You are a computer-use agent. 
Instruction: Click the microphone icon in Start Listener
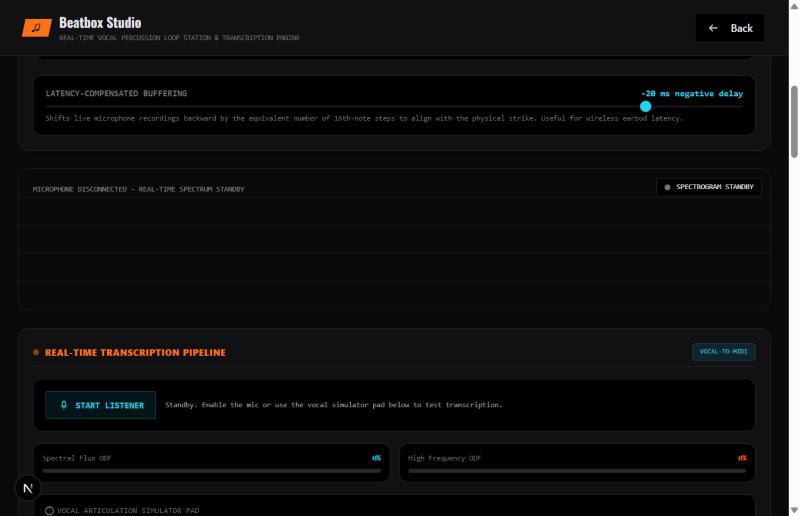point(64,405)
